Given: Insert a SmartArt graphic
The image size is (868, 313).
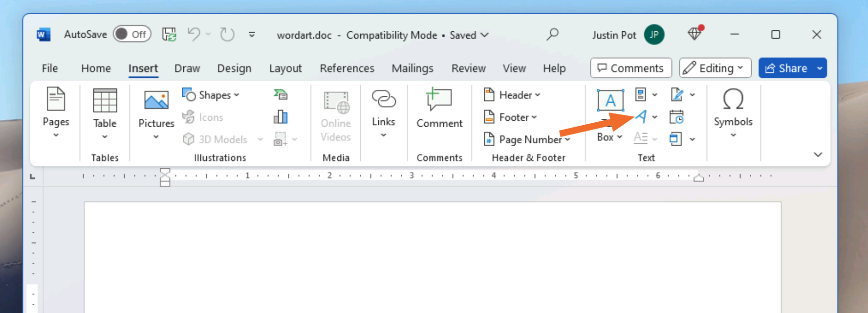Looking at the screenshot, I should coord(281,94).
